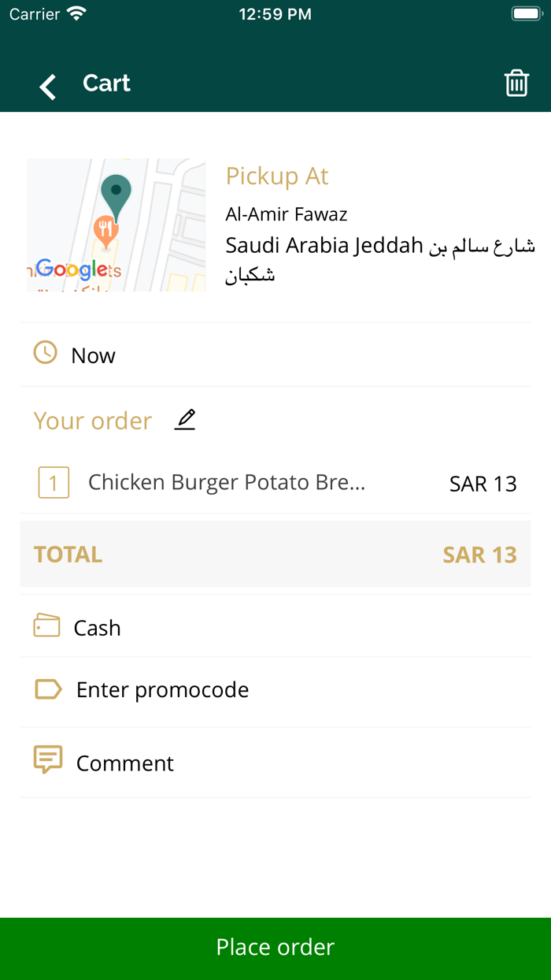551x980 pixels.
Task: Edit your order with the pencil icon
Action: 184,420
